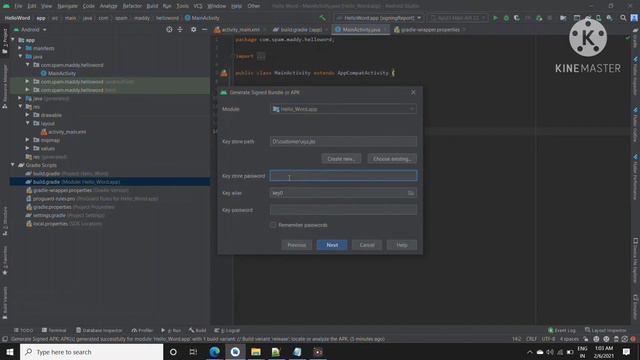The width and height of the screenshot is (640, 360).
Task: Click the Previous button in dialog
Action: coord(297,245)
